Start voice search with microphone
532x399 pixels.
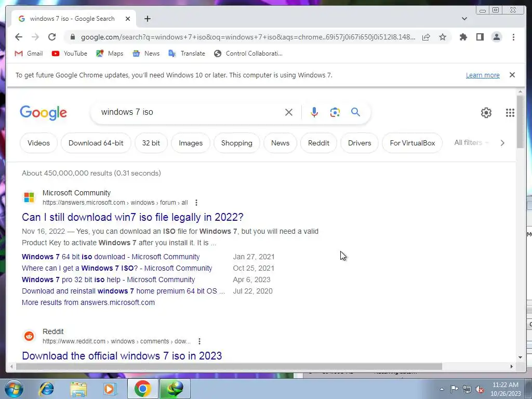314,112
